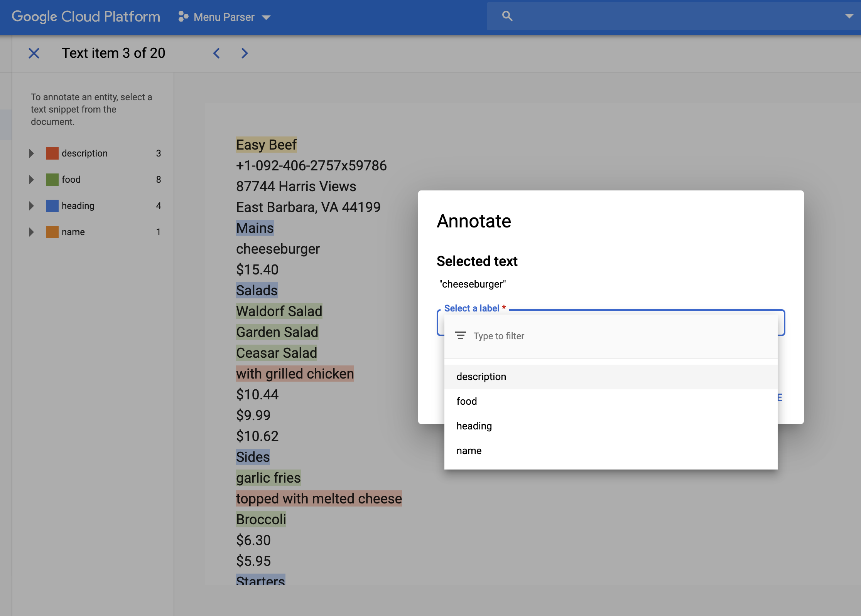Open the search magnifier in the top bar
This screenshot has height=616, width=861.
(507, 16)
